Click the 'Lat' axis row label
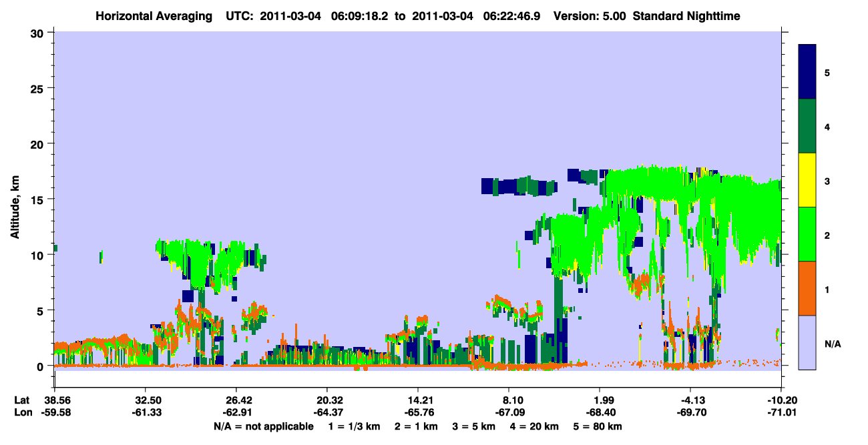Screen dimensions: 868x445 coord(22,400)
